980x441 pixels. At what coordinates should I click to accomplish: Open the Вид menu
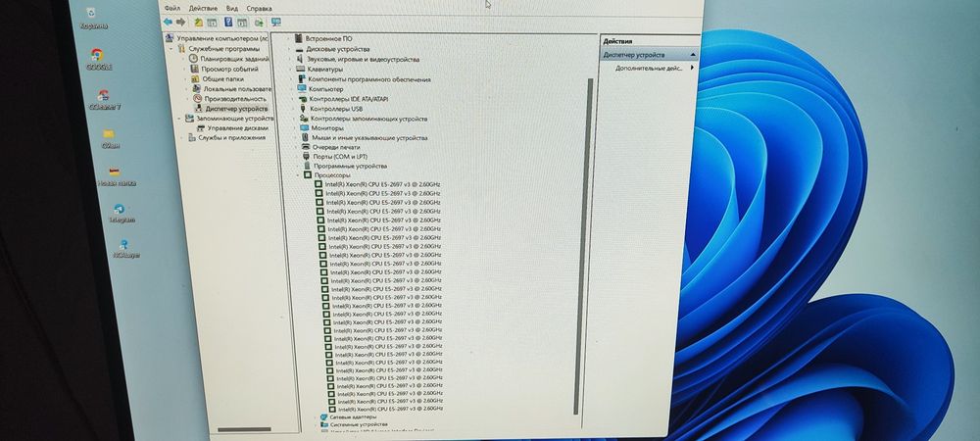tap(232, 9)
